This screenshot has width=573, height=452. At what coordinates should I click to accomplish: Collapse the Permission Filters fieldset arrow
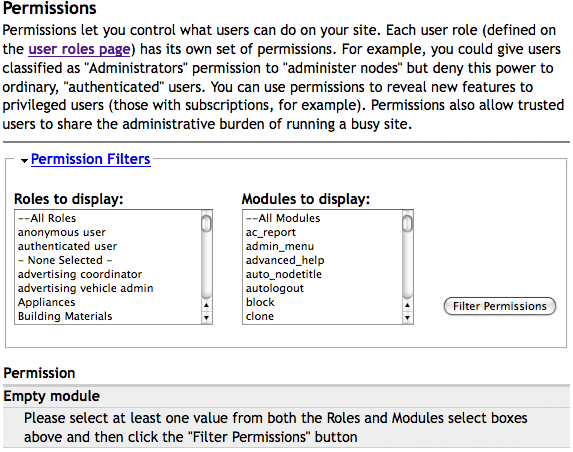(24, 160)
